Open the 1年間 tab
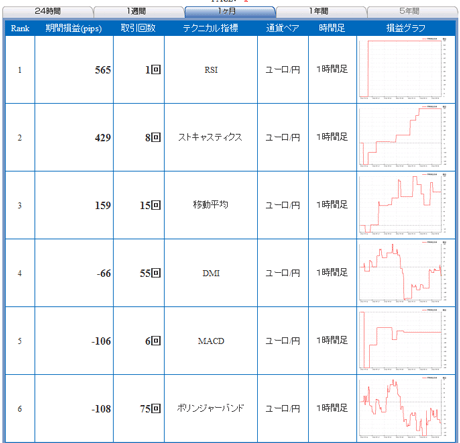460x443 pixels. click(x=321, y=12)
